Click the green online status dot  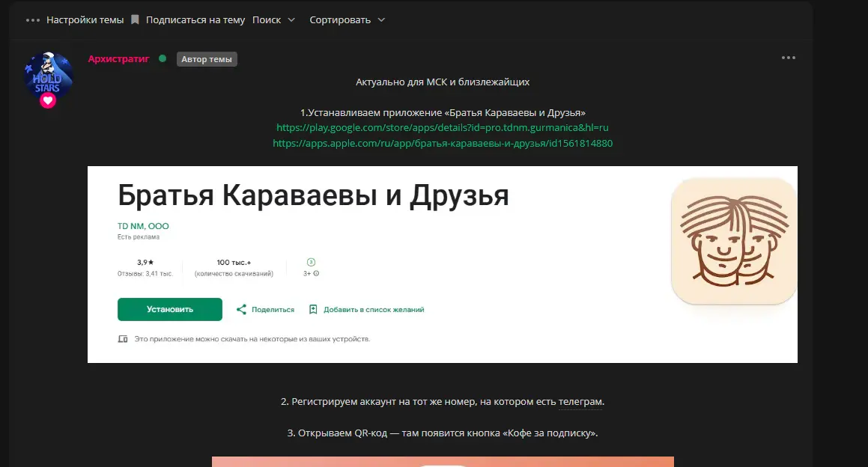163,58
